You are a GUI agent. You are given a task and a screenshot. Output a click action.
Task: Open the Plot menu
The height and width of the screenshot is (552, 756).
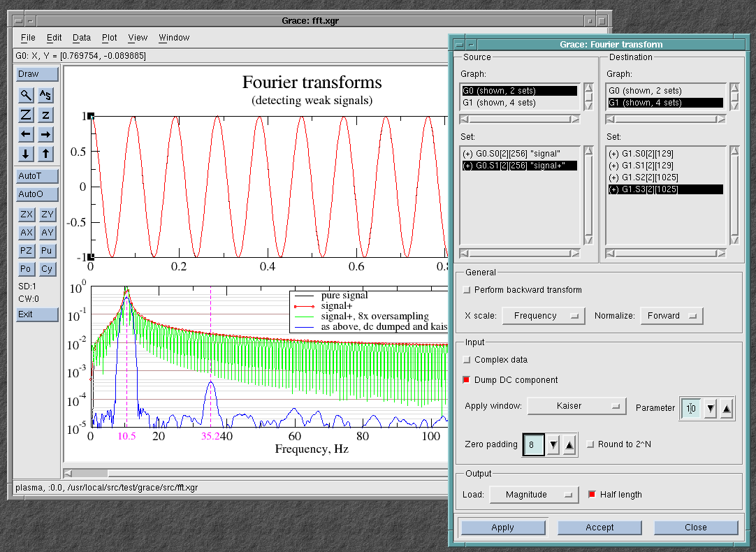click(x=109, y=38)
